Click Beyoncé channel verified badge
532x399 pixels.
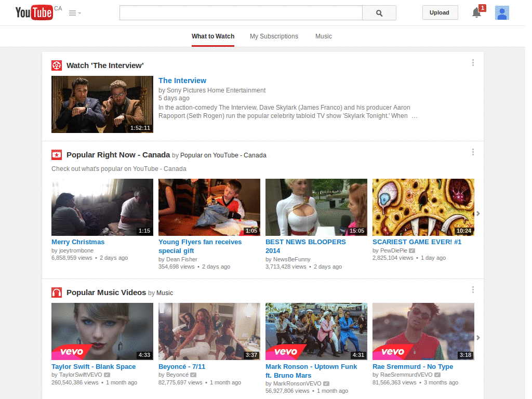coord(193,375)
